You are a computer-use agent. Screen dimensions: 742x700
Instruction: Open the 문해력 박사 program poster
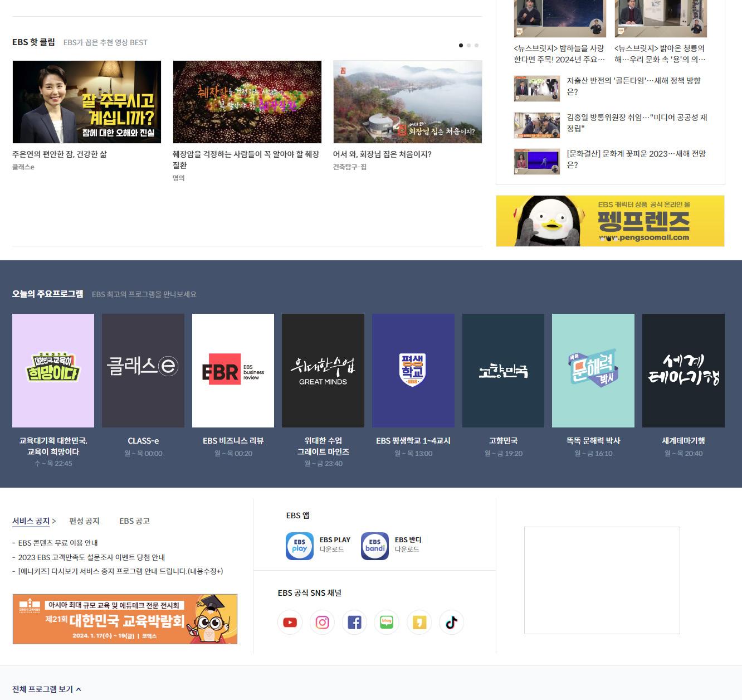[593, 371]
